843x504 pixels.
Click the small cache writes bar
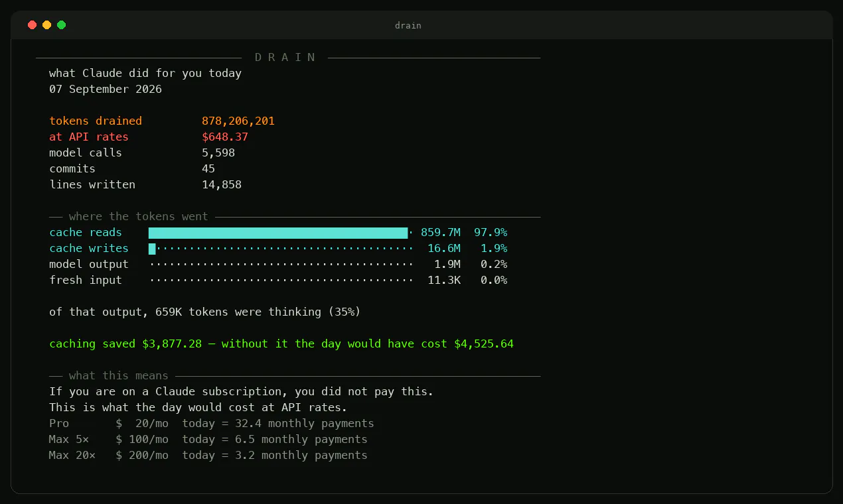152,249
